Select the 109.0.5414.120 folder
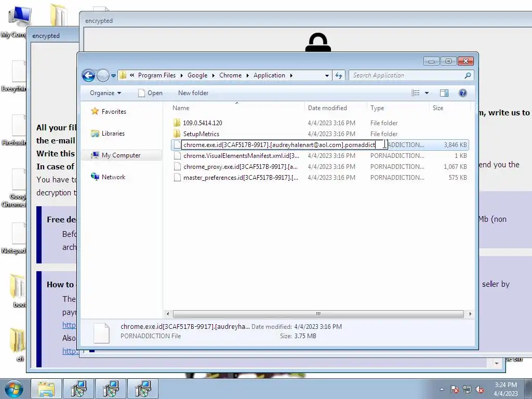532x399 pixels. 202,123
